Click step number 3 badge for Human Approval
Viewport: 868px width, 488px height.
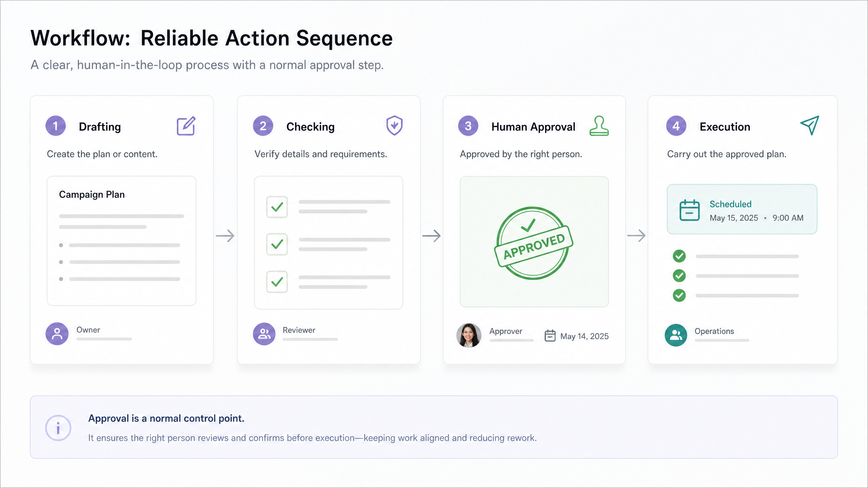(x=468, y=126)
